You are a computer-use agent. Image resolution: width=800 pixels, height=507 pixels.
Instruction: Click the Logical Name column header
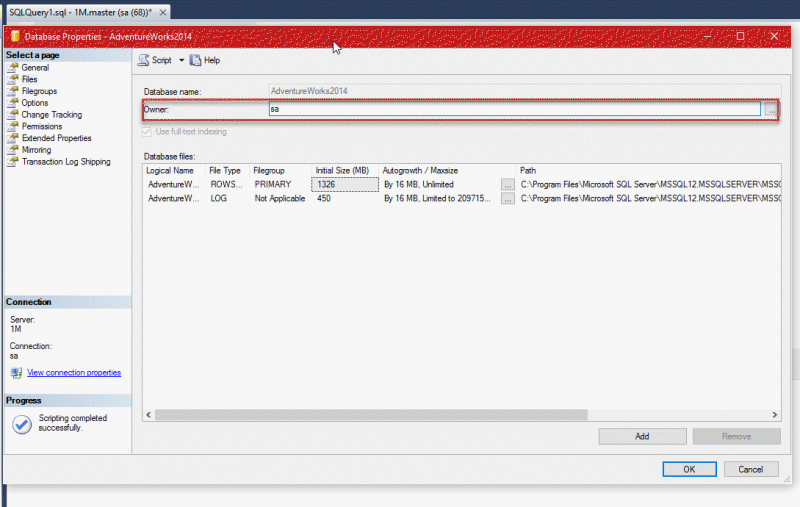[170, 170]
